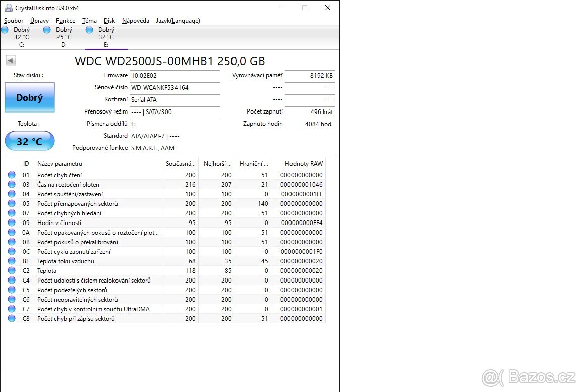Click the Hodnoty RAW column header

(x=303, y=164)
